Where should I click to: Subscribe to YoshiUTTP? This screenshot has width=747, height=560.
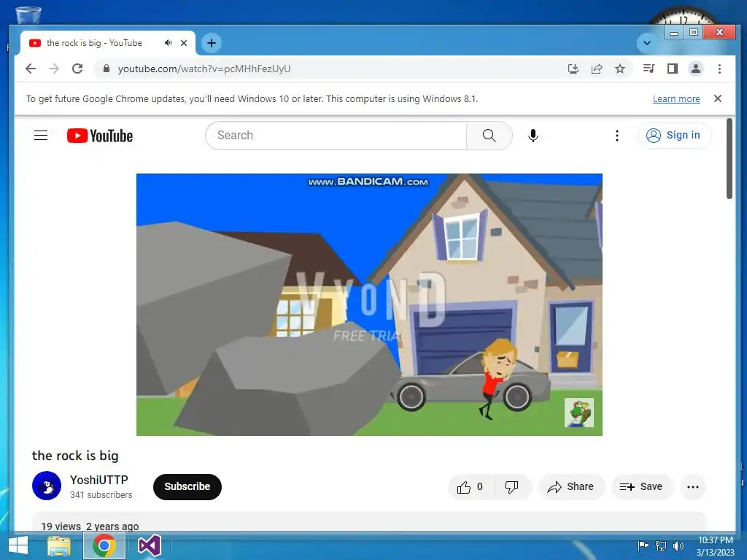click(x=187, y=486)
